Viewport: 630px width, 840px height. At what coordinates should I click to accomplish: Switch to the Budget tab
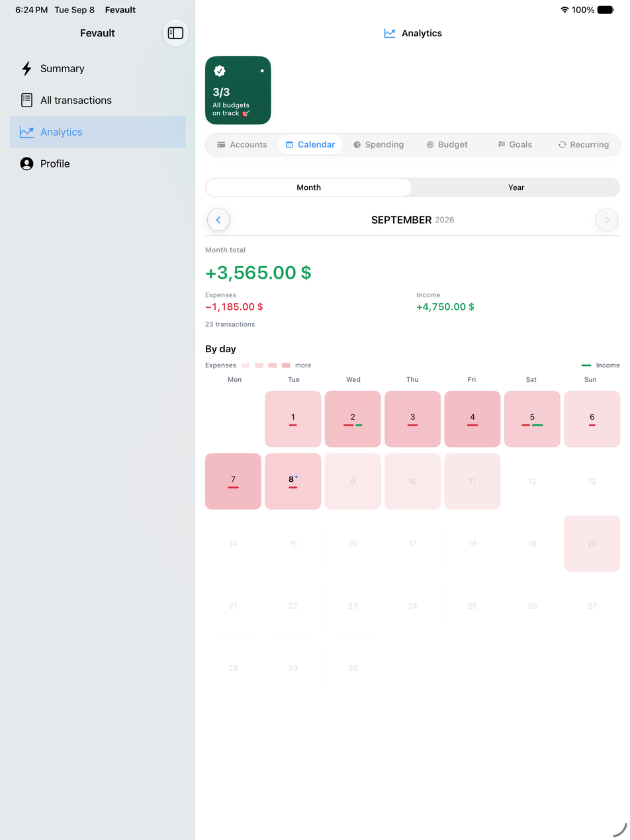tap(447, 144)
